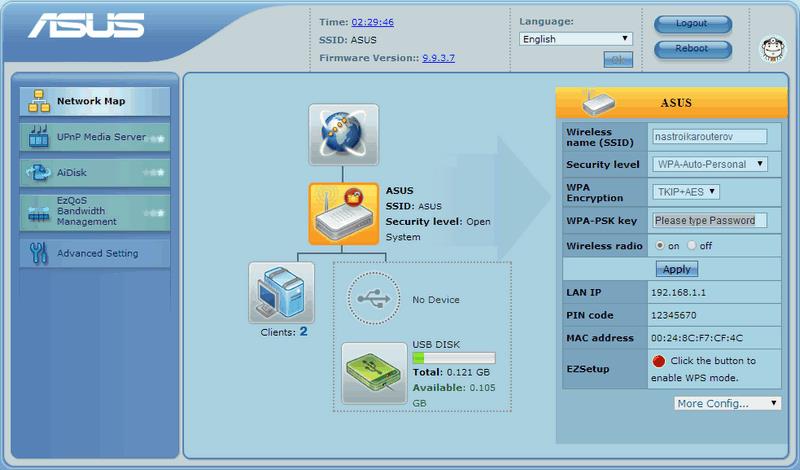
Task: Click the LAN IP value 192.168.1.1
Action: (677, 293)
